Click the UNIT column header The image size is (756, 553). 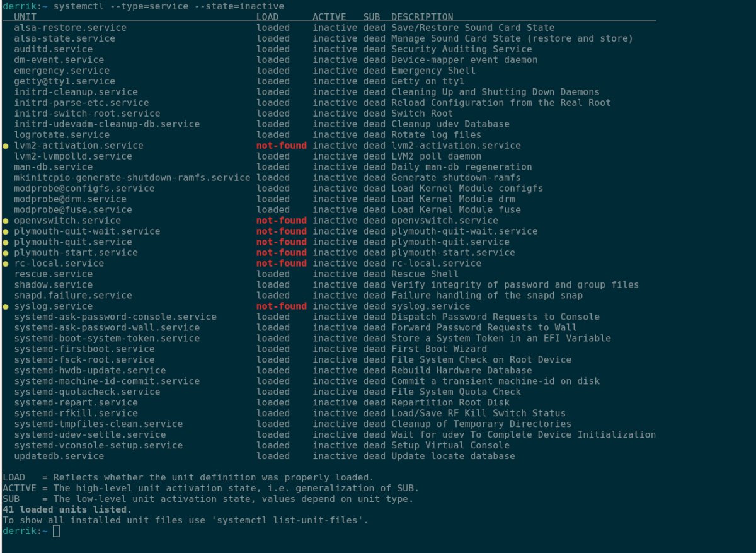pyautogui.click(x=25, y=17)
